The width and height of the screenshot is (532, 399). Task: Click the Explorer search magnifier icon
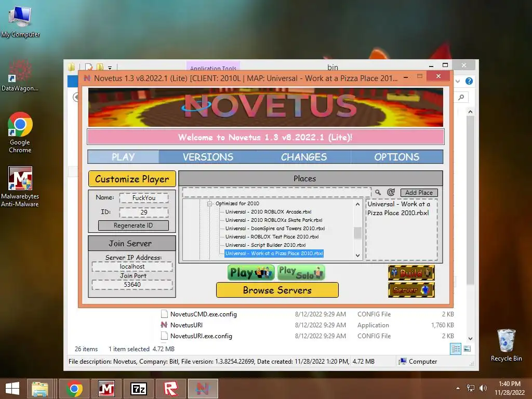461,97
